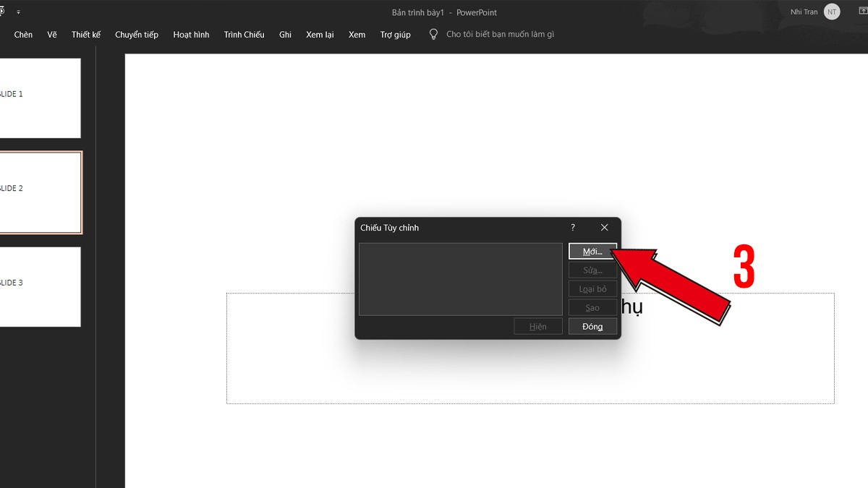The height and width of the screenshot is (488, 868).
Task: Click the help question mark in Chiếu Tùy chỉnh dialog
Action: [573, 228]
